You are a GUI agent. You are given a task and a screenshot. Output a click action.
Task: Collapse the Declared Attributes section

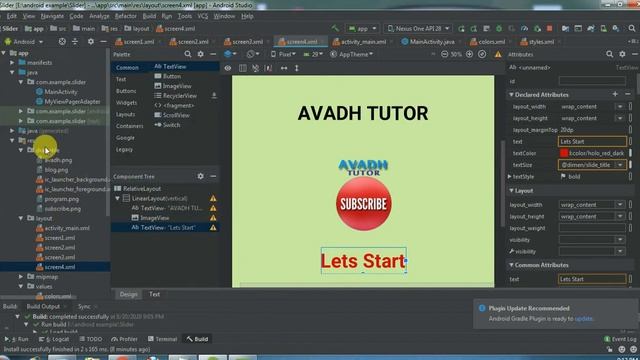tap(511, 94)
